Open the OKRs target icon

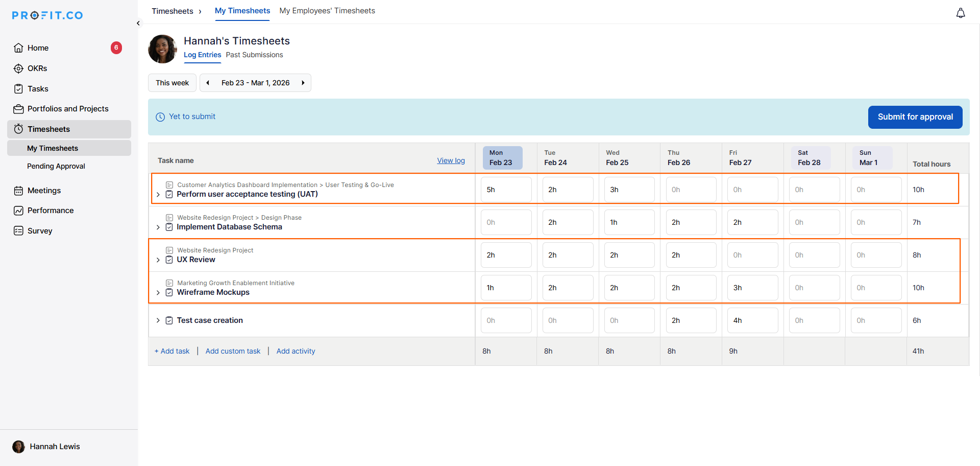[18, 68]
